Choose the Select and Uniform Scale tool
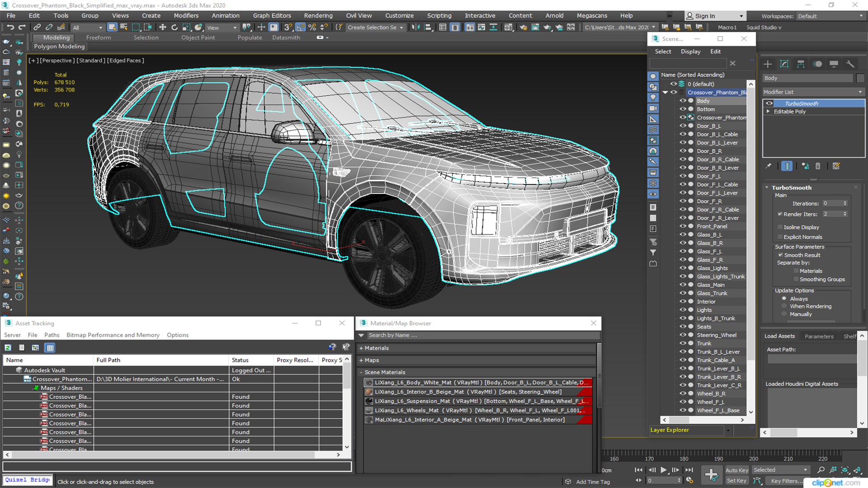 [186, 28]
